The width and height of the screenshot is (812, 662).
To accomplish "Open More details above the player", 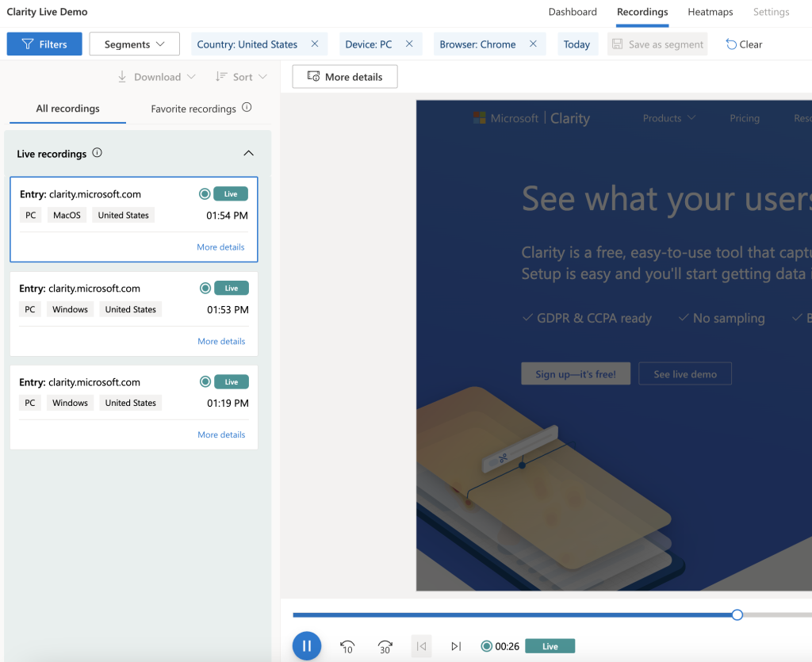I will [x=345, y=77].
